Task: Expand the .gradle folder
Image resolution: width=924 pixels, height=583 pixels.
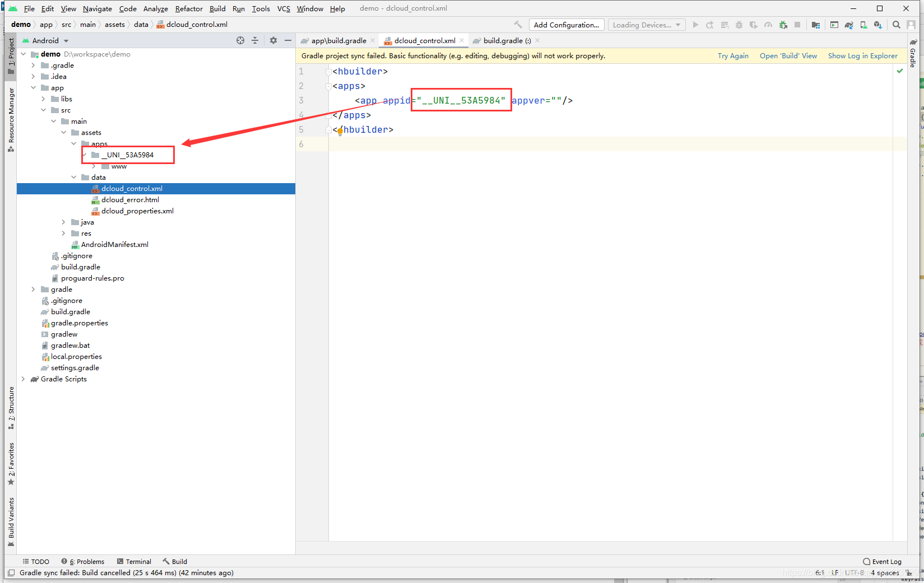Action: click(33, 66)
